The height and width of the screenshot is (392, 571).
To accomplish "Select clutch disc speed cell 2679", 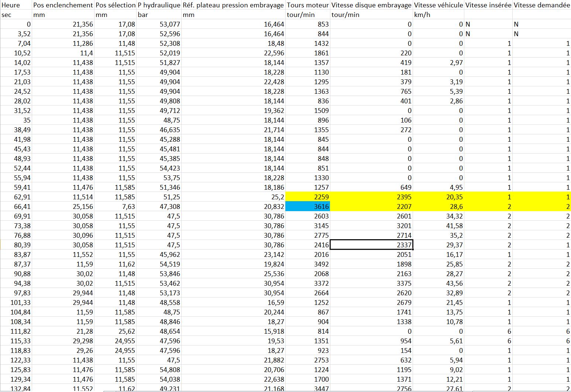I will (x=371, y=302).
